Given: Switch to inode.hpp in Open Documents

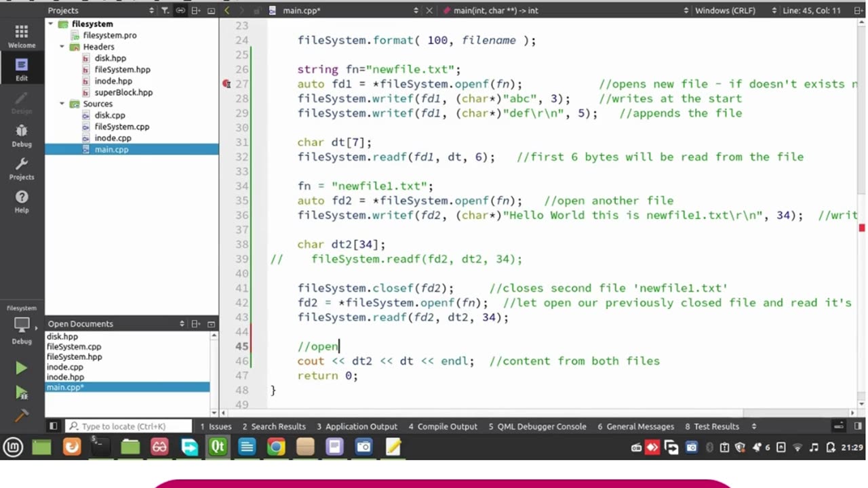Looking at the screenshot, I should pyautogui.click(x=65, y=377).
